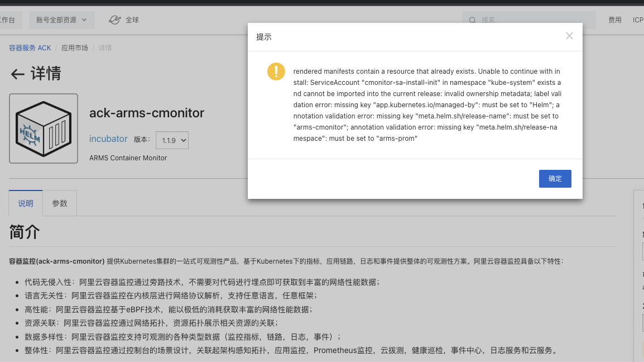This screenshot has width=644, height=362.
Task: Click the 全球 region label
Action: pyautogui.click(x=132, y=20)
